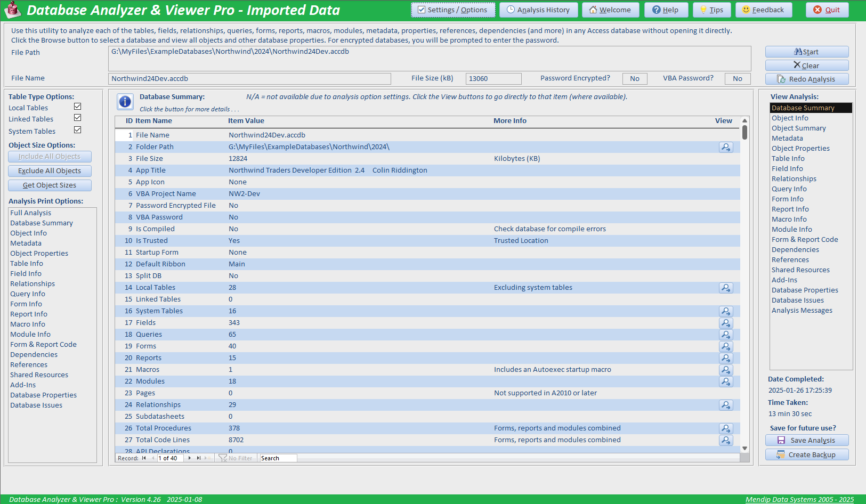Open the Mendip Data Systems link
866x504 pixels.
pos(799,500)
